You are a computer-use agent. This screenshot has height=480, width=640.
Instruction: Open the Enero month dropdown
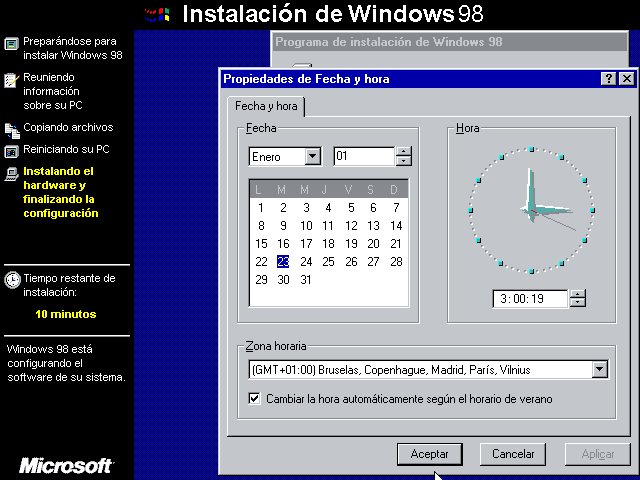click(313, 156)
